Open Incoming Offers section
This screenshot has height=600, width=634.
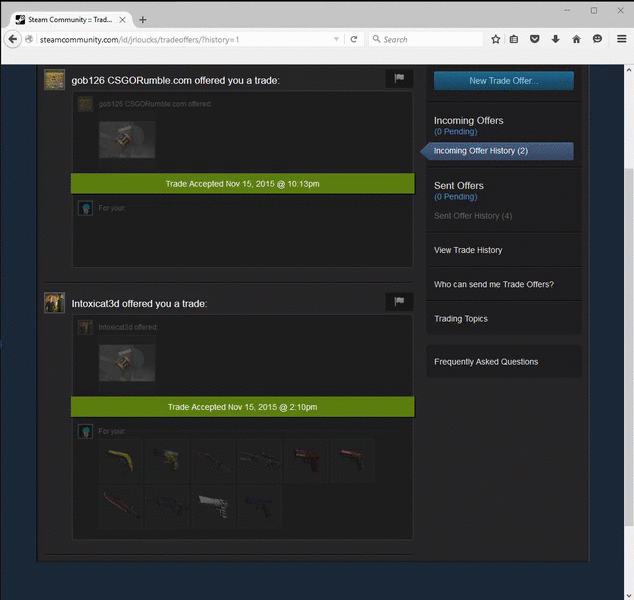click(469, 120)
